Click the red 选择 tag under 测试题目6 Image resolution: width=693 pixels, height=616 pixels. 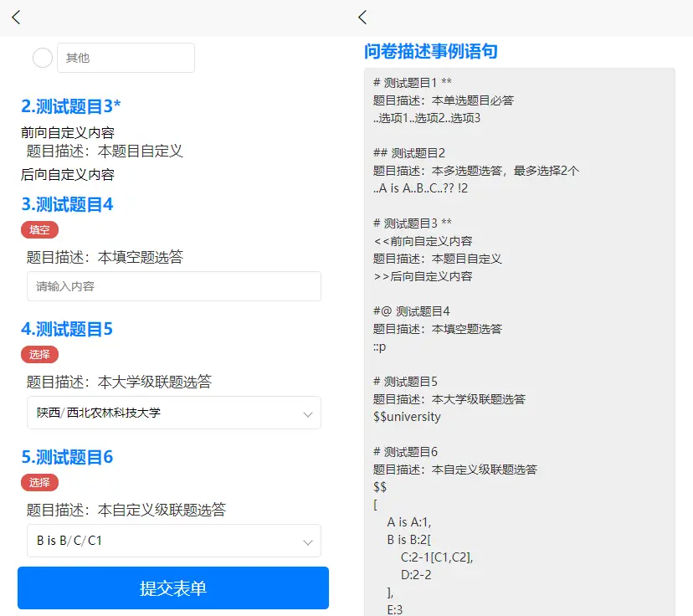click(39, 483)
